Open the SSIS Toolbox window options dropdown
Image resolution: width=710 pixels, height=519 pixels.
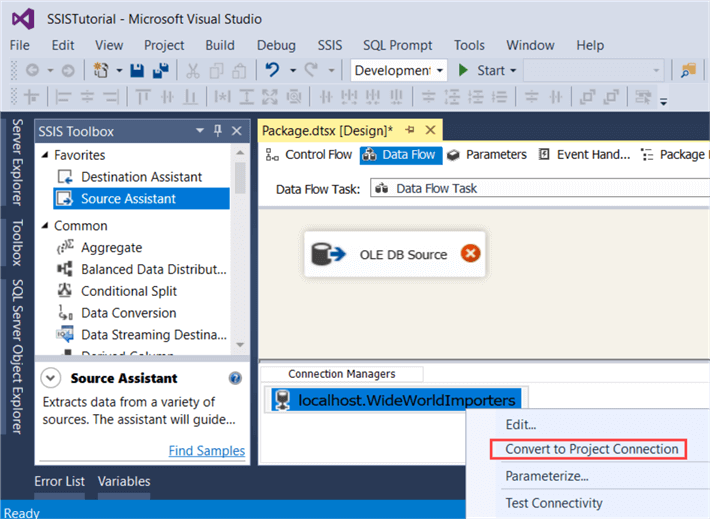[200, 131]
